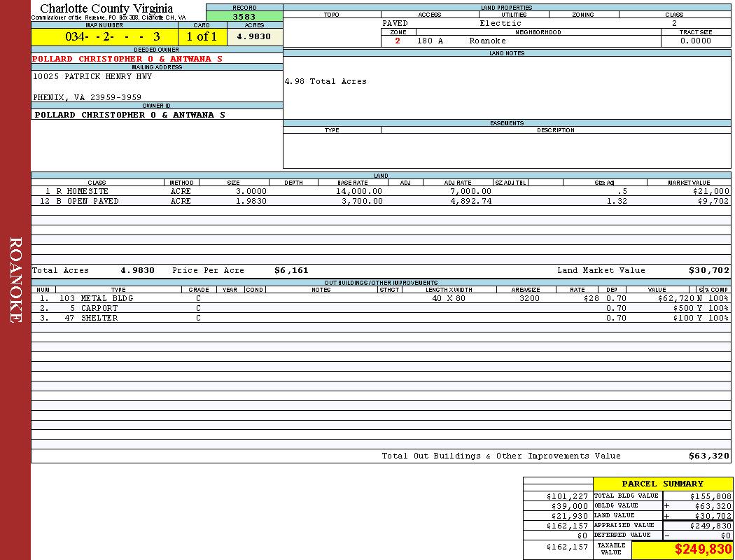Click the red zone number 2
735x560 pixels.
(x=398, y=41)
